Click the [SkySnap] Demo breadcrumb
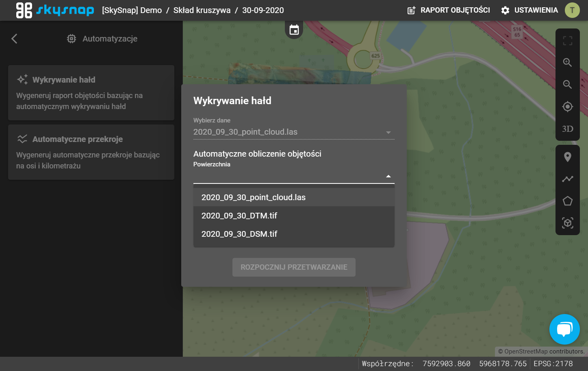Screen dimensions: 588x371 pos(132,10)
